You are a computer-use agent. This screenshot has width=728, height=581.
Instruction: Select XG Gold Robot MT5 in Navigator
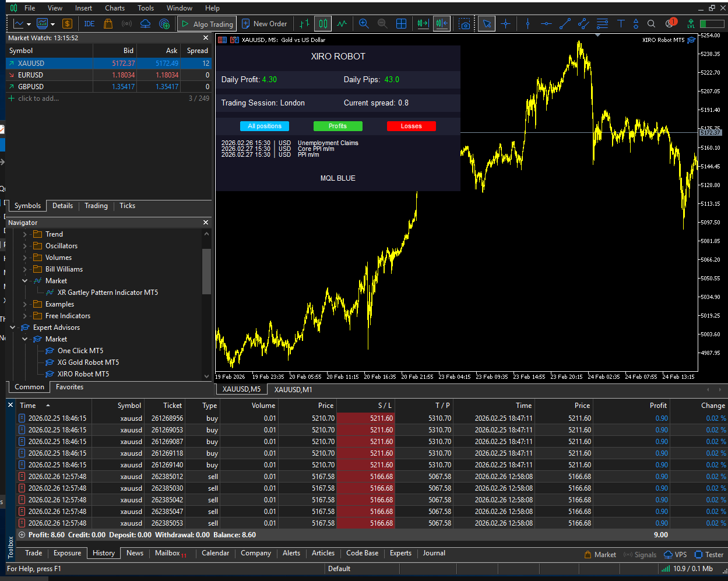88,362
